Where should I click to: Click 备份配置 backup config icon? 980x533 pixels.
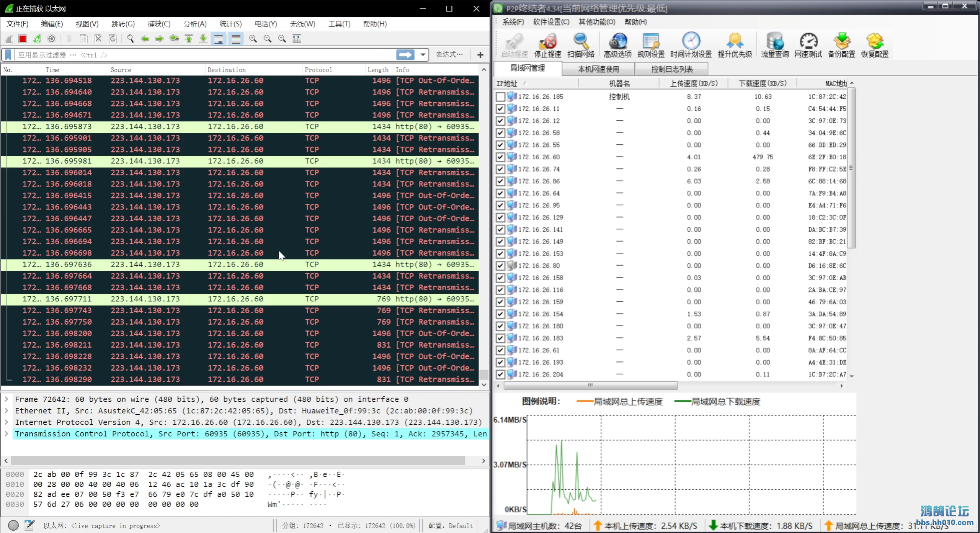point(841,45)
